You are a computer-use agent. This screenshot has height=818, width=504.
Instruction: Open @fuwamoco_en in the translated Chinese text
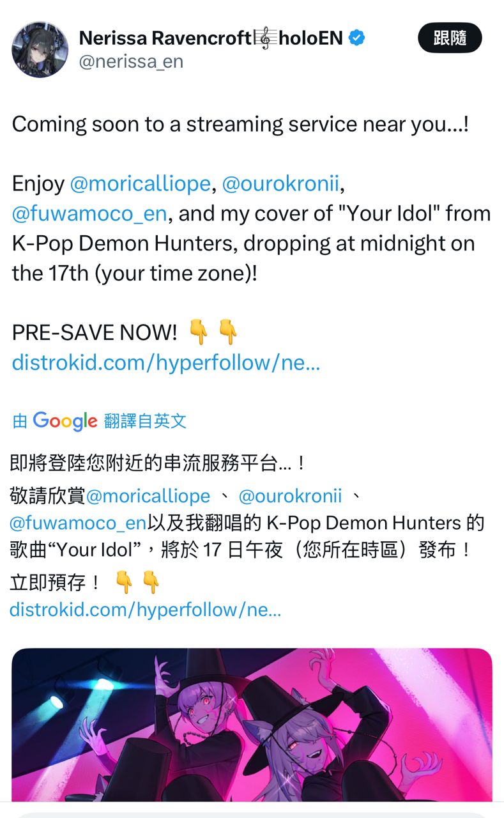[x=78, y=523]
